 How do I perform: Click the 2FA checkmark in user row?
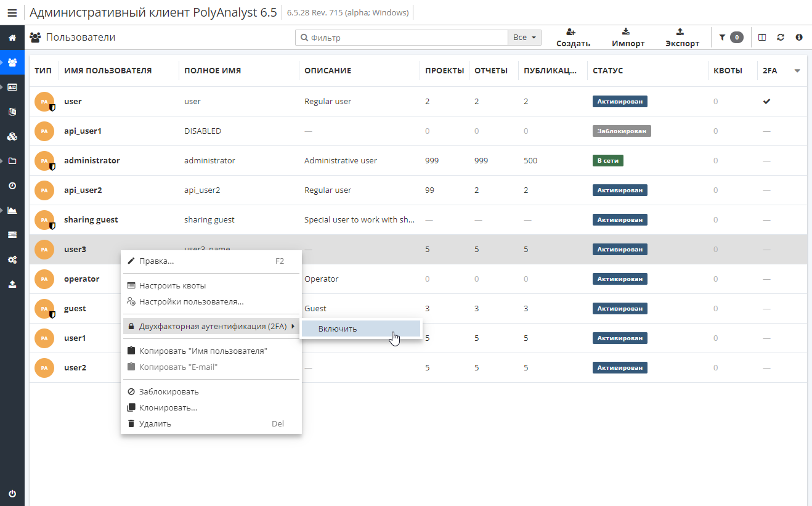point(767,102)
